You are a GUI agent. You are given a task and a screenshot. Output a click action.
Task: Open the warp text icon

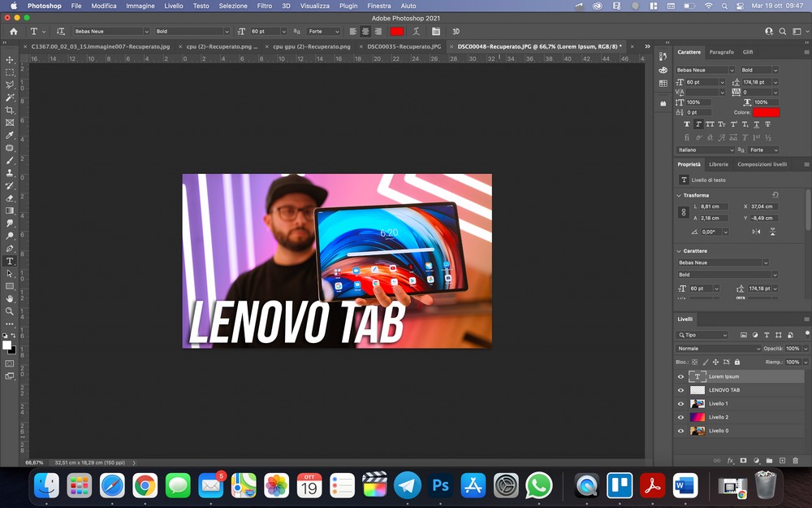416,31
